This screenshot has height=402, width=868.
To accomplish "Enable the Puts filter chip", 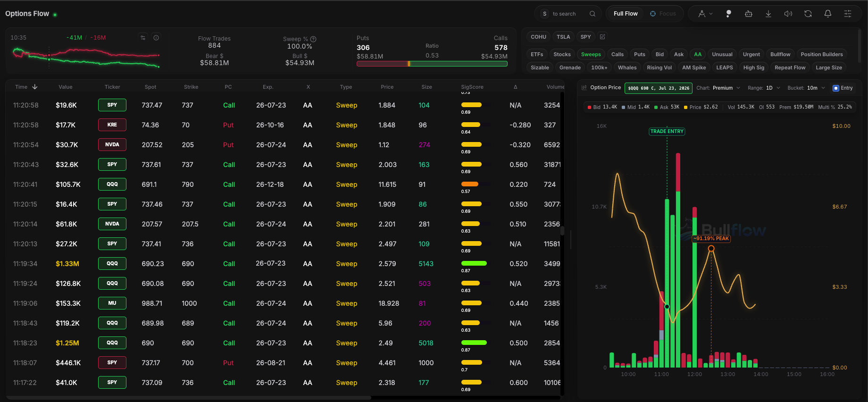I will [x=640, y=54].
